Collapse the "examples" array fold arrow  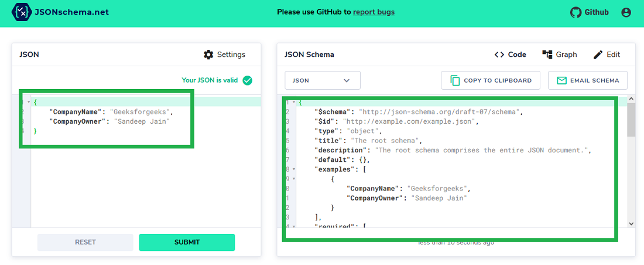(294, 169)
